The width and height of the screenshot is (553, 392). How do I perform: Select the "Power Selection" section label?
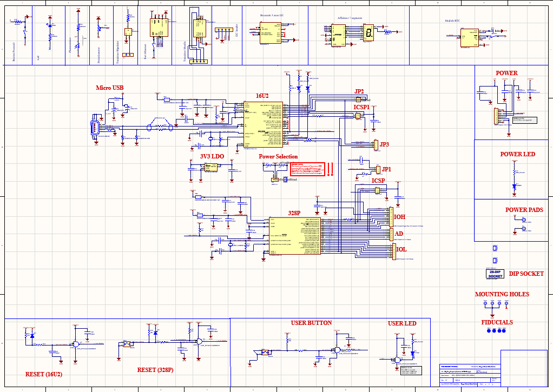pyautogui.click(x=278, y=157)
